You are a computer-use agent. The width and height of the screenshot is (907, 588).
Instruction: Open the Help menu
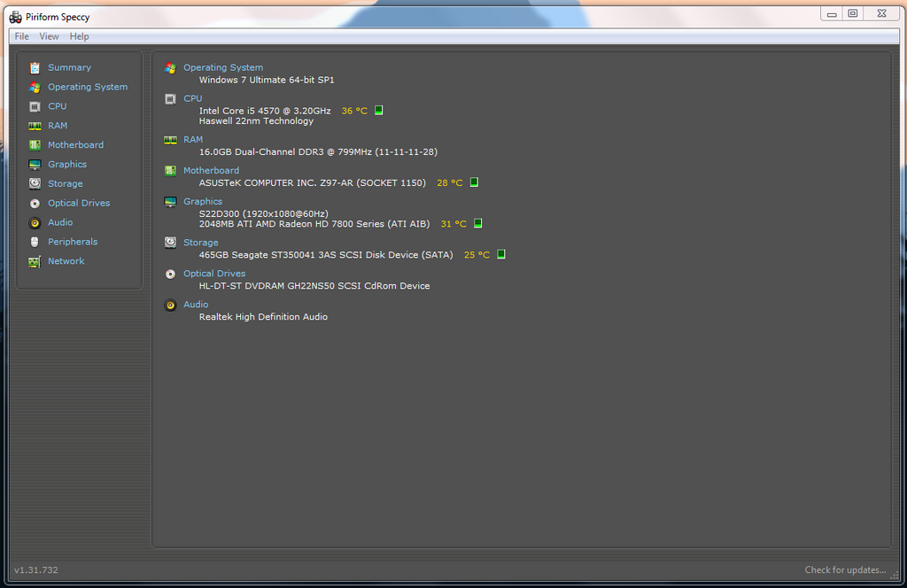point(79,36)
